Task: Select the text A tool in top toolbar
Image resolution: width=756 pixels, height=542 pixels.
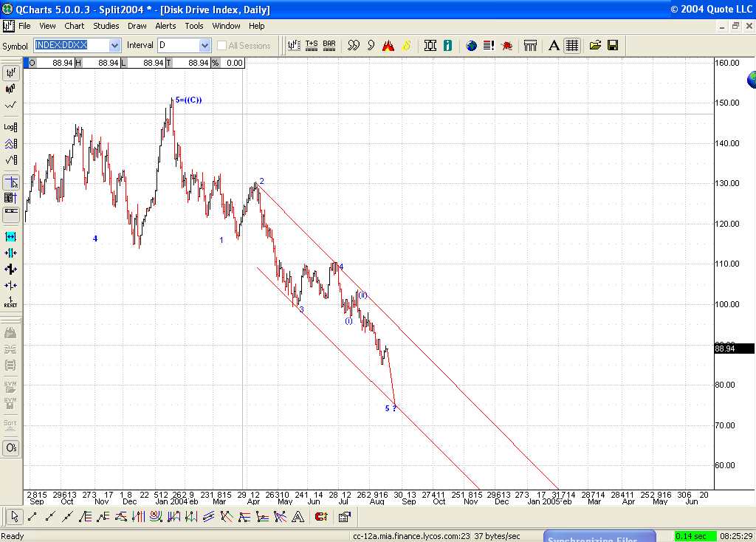Action: (x=554, y=45)
